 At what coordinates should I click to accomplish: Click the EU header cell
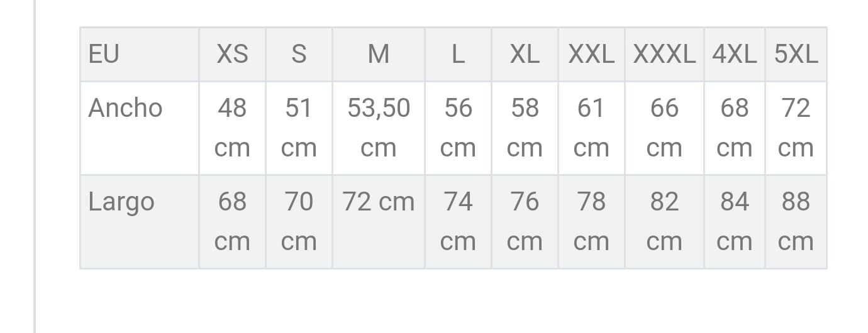point(140,55)
